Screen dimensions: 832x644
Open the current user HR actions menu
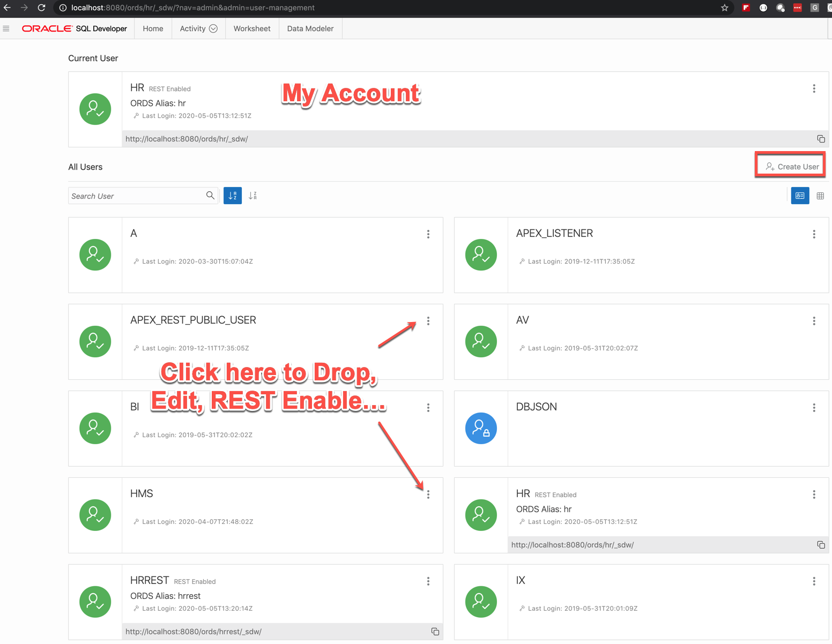(x=814, y=88)
